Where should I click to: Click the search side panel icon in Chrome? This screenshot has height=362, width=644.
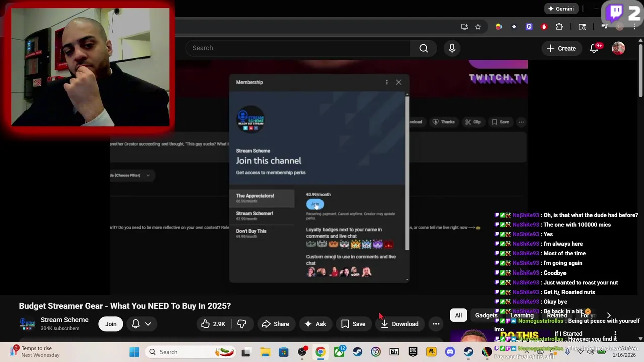pos(582,27)
